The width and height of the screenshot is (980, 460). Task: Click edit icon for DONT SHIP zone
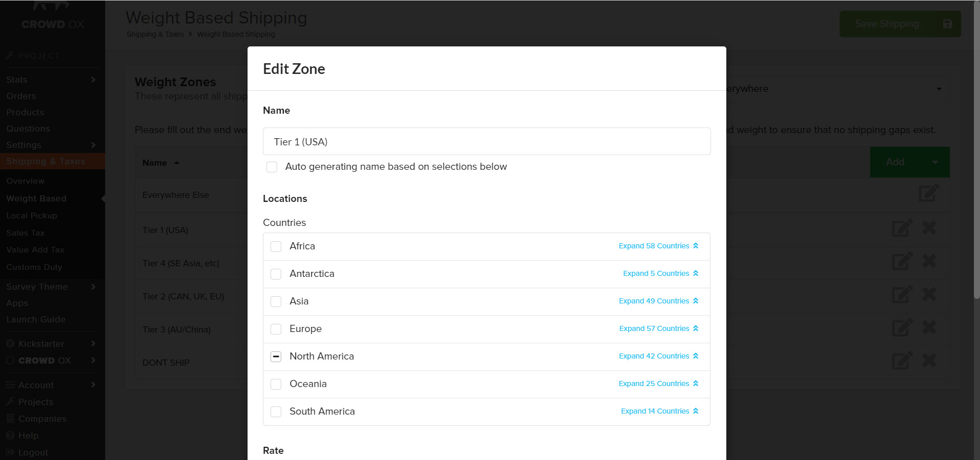[x=901, y=361]
